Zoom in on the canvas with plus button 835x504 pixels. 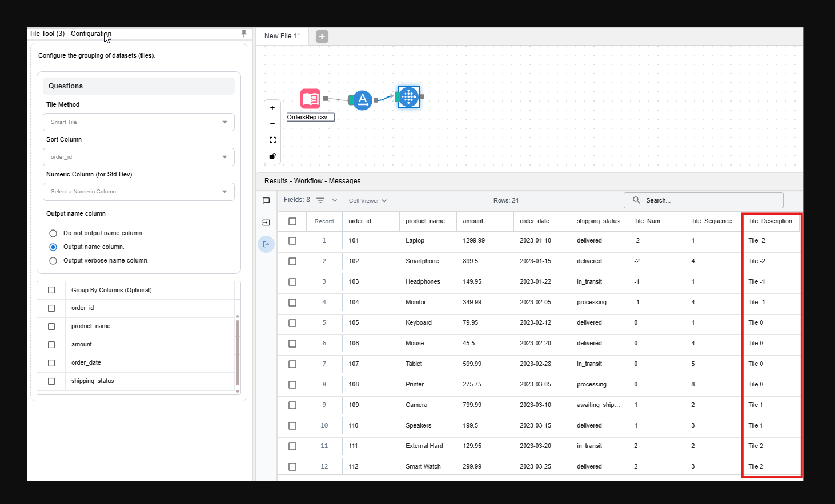pyautogui.click(x=272, y=107)
